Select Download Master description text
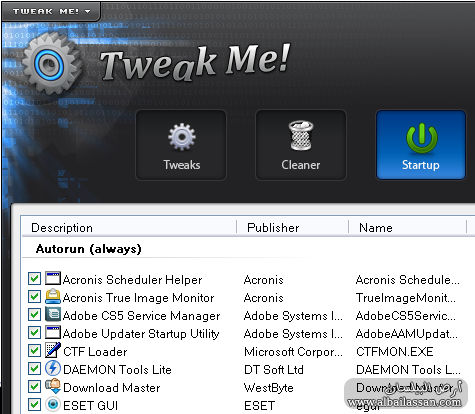475x414 pixels. 112,388
